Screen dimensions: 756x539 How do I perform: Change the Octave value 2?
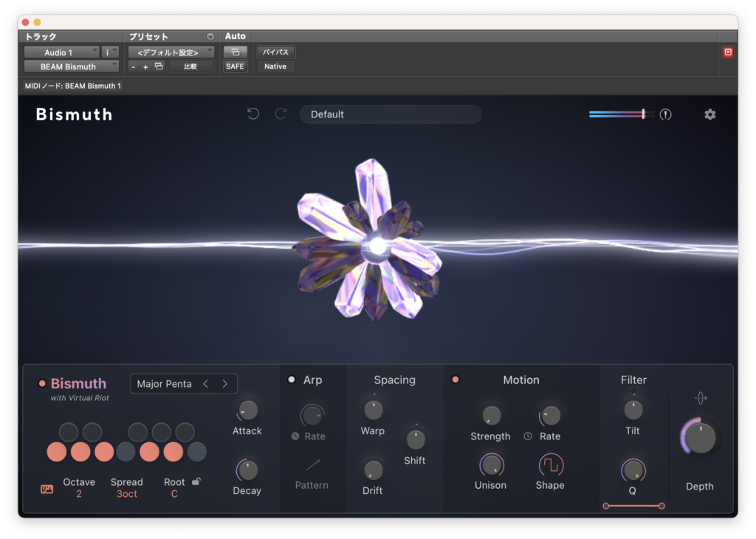coord(78,494)
